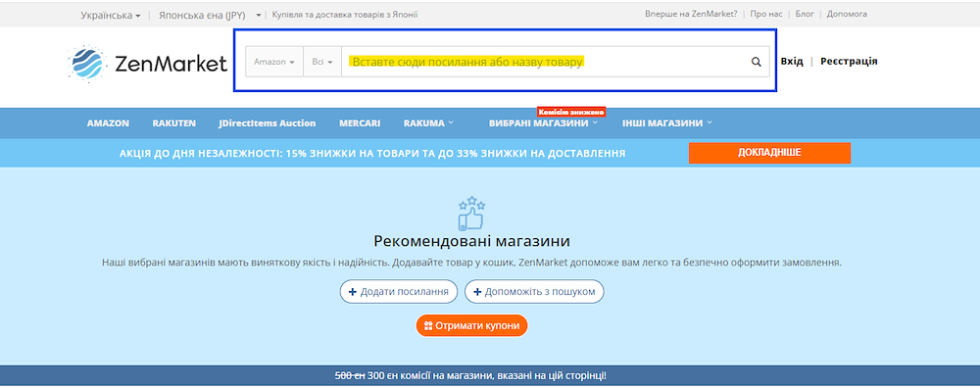The image size is (980, 388).
Task: Click the 300 єн commission notice text
Action: [x=470, y=375]
